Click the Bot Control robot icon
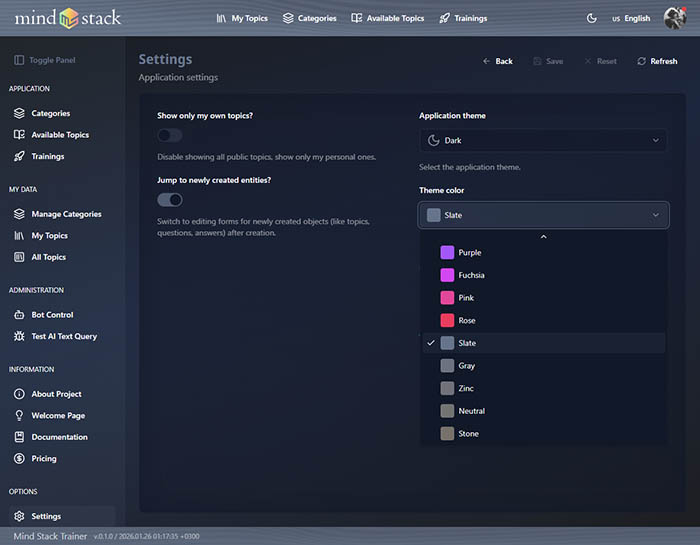Screen dimensions: 700x545 pos(19,315)
